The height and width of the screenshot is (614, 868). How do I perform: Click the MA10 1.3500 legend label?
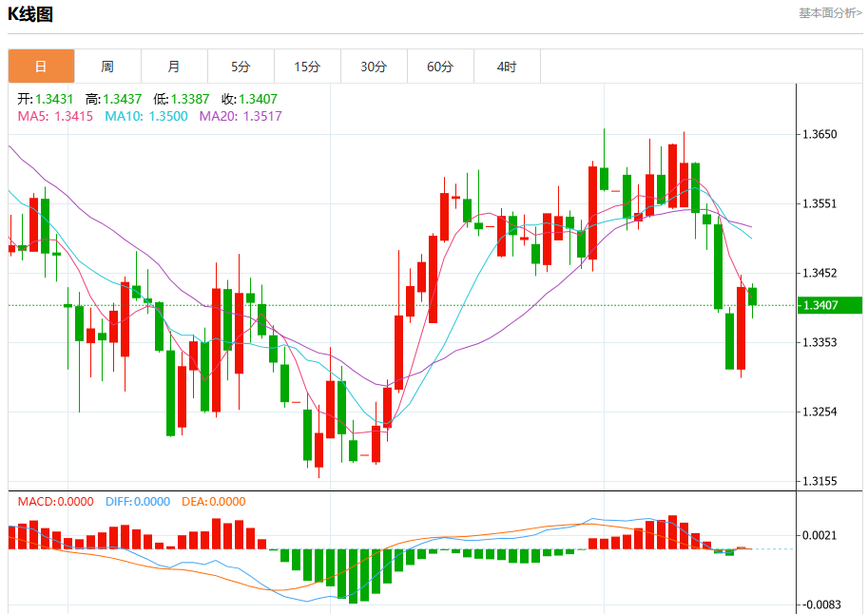point(146,116)
